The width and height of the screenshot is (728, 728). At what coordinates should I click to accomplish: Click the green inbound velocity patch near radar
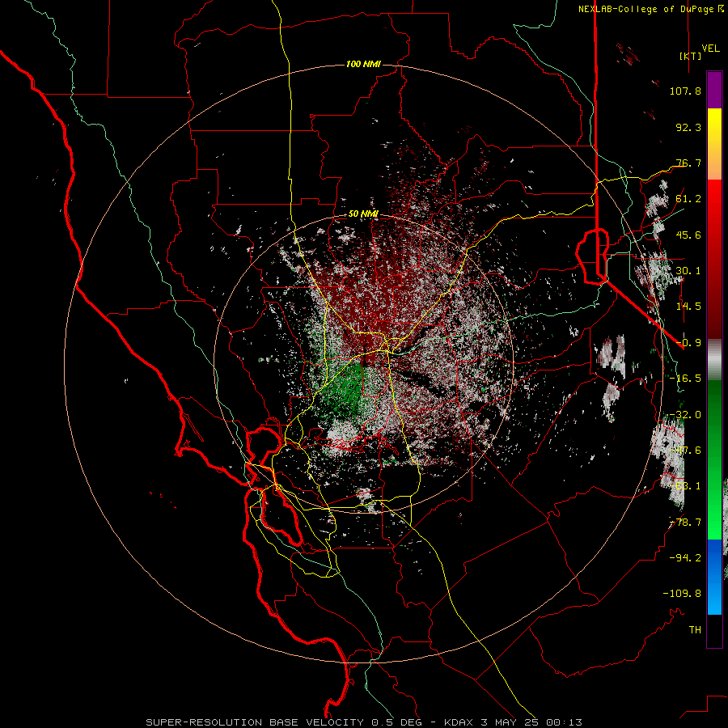click(345, 390)
